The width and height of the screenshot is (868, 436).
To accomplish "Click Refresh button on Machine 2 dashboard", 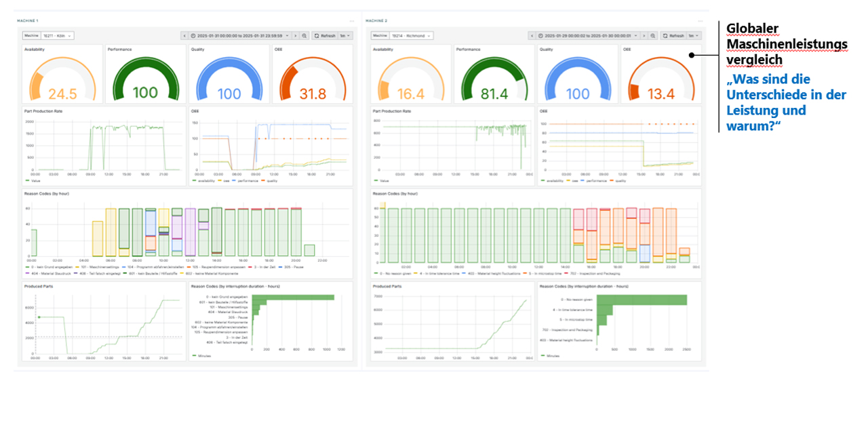I will click(x=673, y=35).
